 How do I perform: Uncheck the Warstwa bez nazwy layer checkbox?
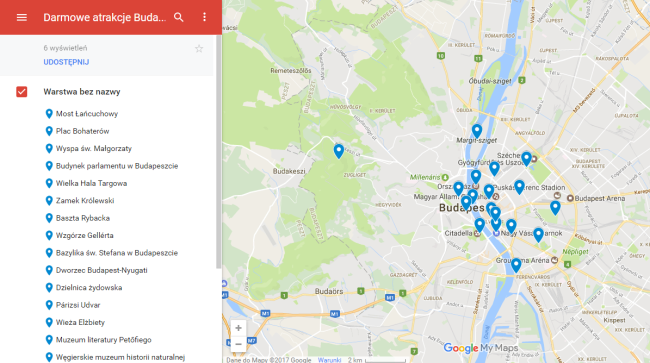click(x=22, y=92)
